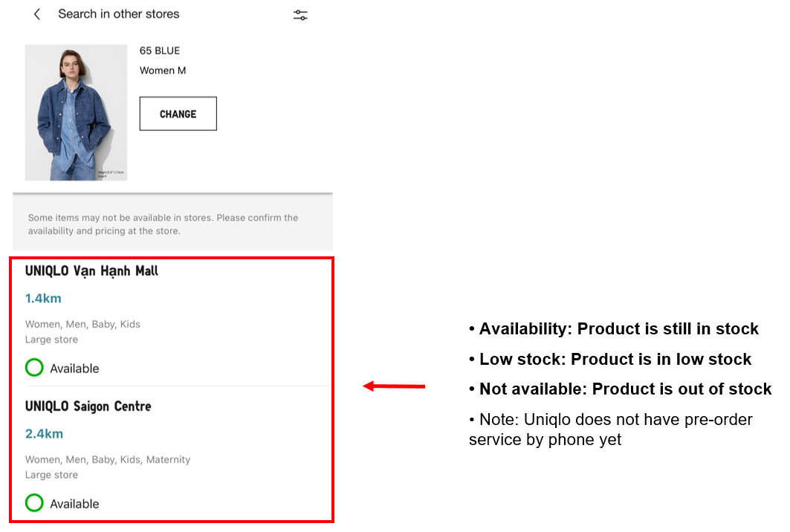The height and width of the screenshot is (532, 790).
Task: Click the 65 BLUE color label
Action: tap(160, 51)
